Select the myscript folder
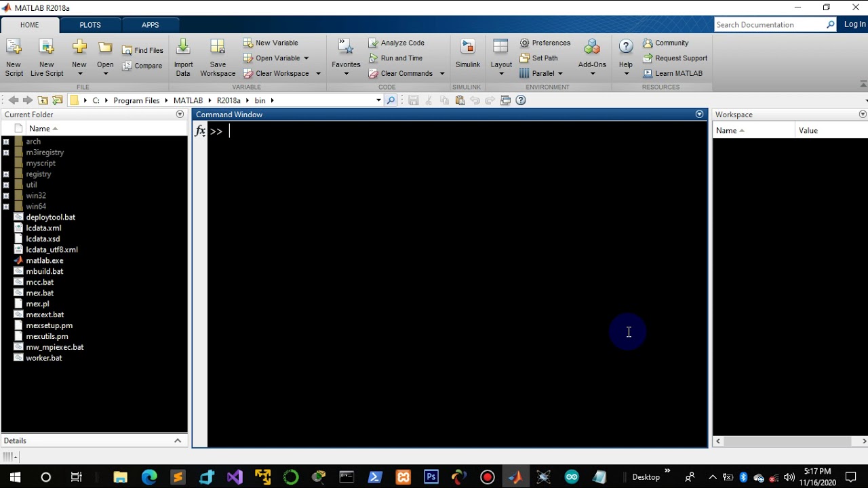Viewport: 868px width, 488px height. (41, 163)
